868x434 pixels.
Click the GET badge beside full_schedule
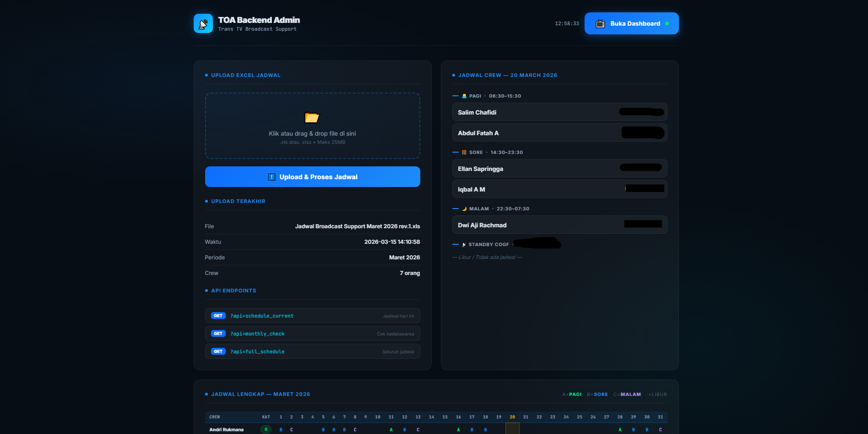pyautogui.click(x=218, y=352)
